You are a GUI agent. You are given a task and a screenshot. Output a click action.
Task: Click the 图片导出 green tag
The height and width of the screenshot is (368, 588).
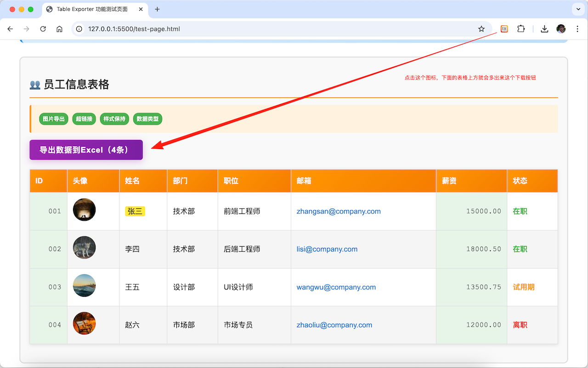54,119
